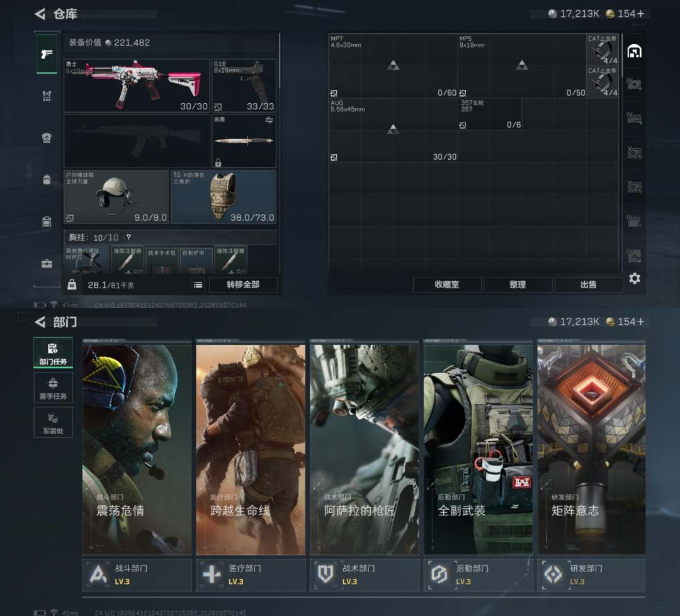The height and width of the screenshot is (616, 680).
Task: Open the pocket case sidebar tab
Action: click(x=47, y=221)
